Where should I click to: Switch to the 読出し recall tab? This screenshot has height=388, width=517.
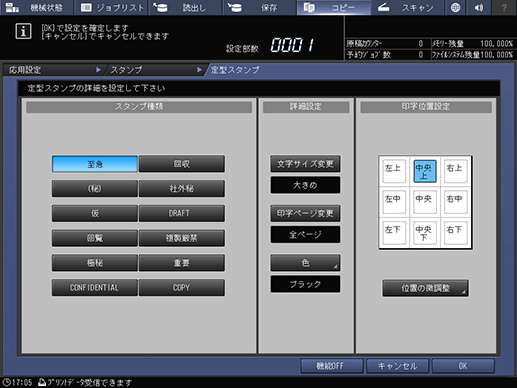tap(185, 7)
